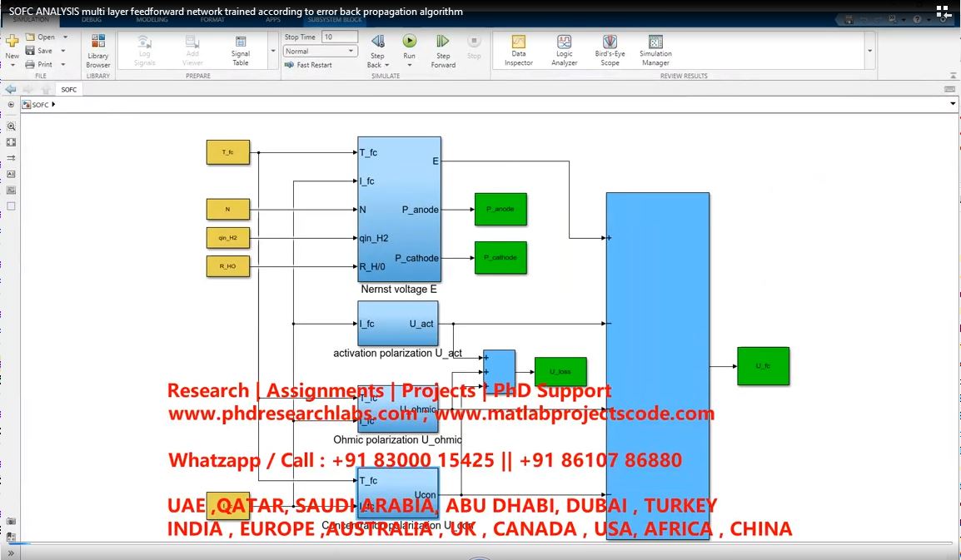Screen dimensions: 961x560
Task: Click the Print icon
Action: coord(30,64)
